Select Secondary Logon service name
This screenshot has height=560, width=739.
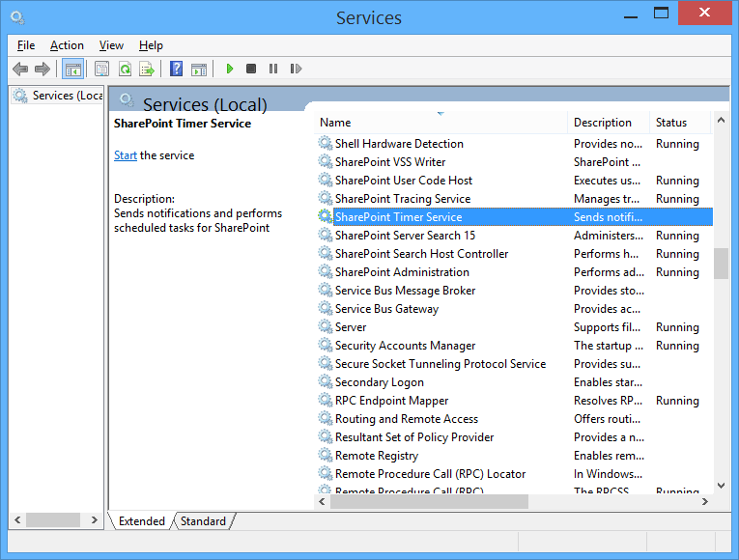tap(380, 382)
